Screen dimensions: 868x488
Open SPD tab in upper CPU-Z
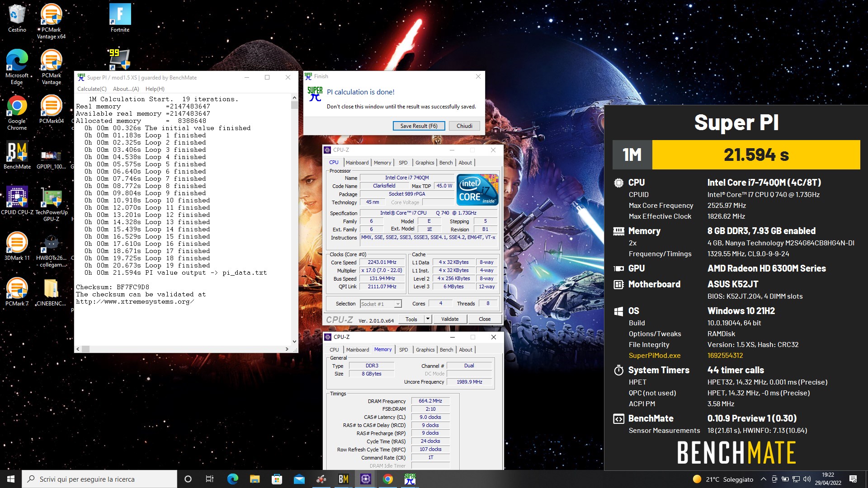tap(403, 163)
